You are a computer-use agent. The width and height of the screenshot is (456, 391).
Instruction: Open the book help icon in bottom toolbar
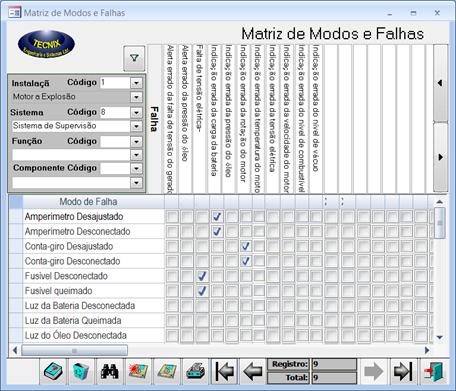pos(53,371)
